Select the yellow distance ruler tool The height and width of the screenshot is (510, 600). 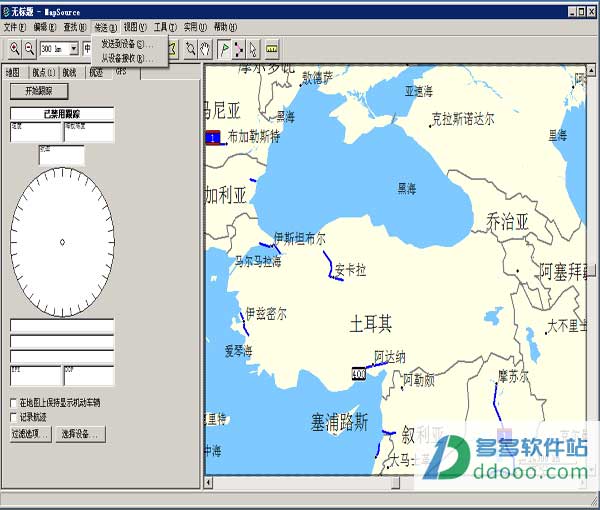272,49
